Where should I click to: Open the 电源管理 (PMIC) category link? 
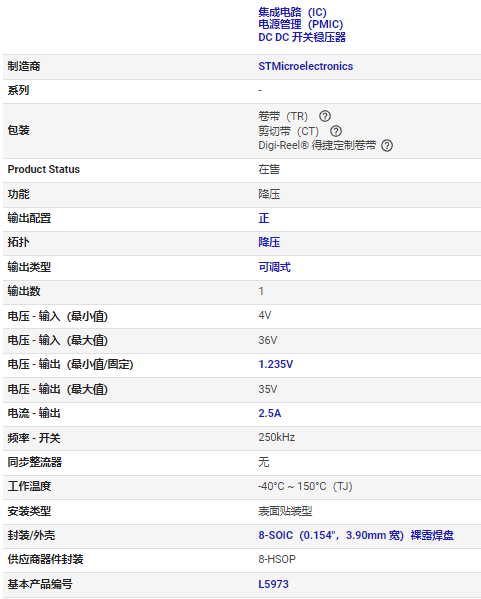[301, 24]
